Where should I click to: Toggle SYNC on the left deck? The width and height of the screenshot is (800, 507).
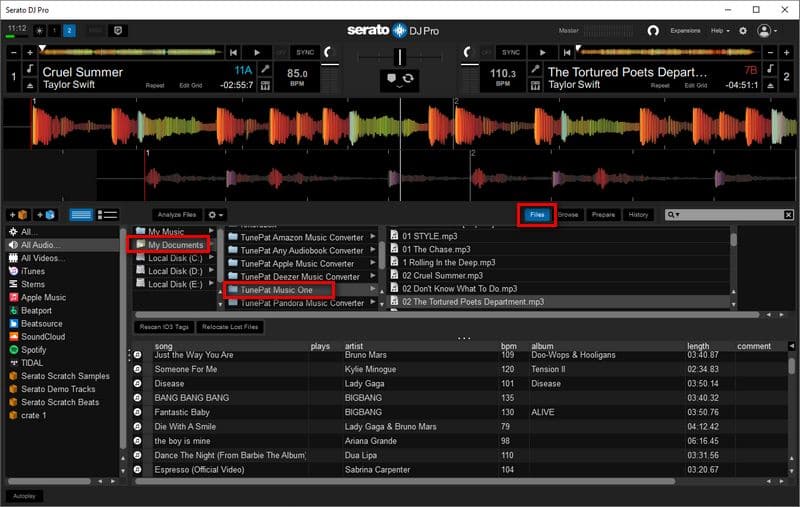coord(305,52)
